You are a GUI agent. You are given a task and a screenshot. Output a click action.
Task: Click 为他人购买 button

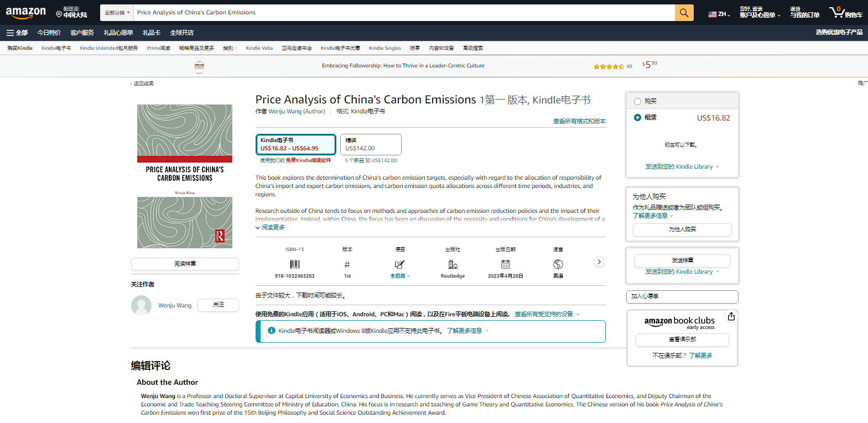point(682,229)
